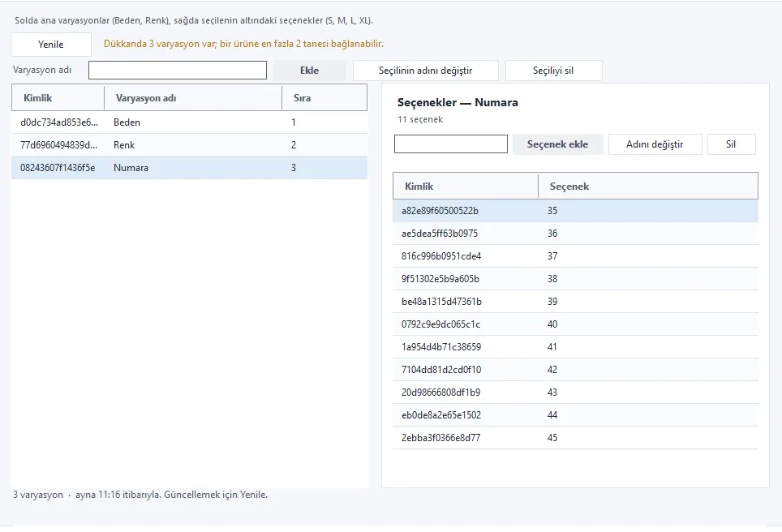The image size is (782, 532).
Task: Click option ID be48a1315d47361b
Action: pos(441,301)
